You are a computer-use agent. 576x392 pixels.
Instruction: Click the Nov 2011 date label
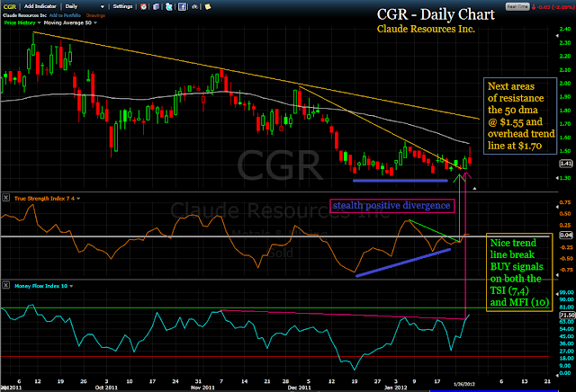[202, 388]
